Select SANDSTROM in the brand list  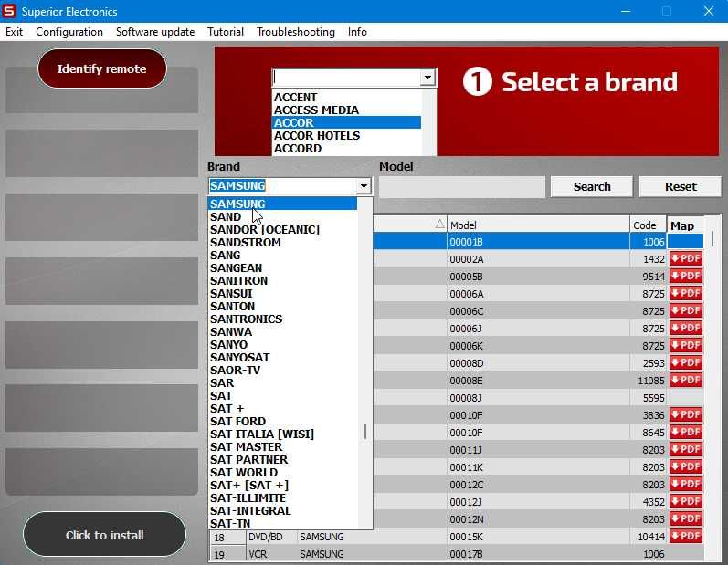[282, 242]
